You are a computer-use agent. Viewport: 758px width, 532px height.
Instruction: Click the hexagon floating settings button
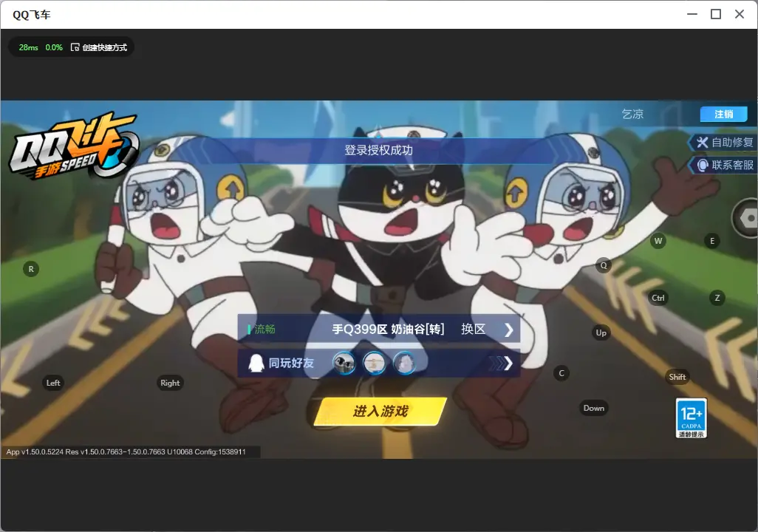pos(746,218)
